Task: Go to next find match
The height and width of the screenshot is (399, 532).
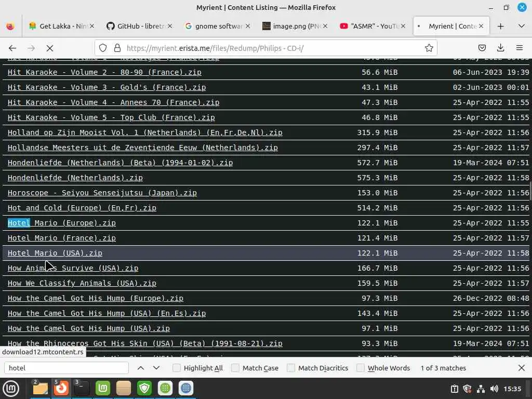Action: coord(156,368)
